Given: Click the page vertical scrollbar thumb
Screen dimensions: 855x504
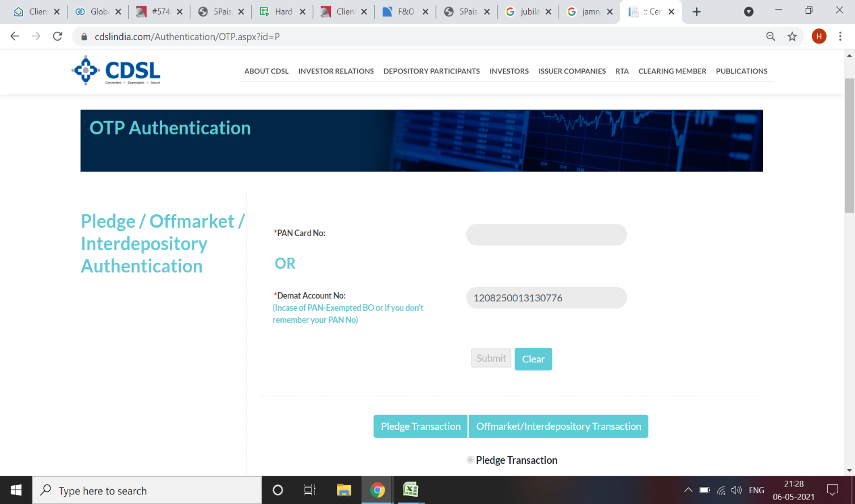Looking at the screenshot, I should point(849,146).
